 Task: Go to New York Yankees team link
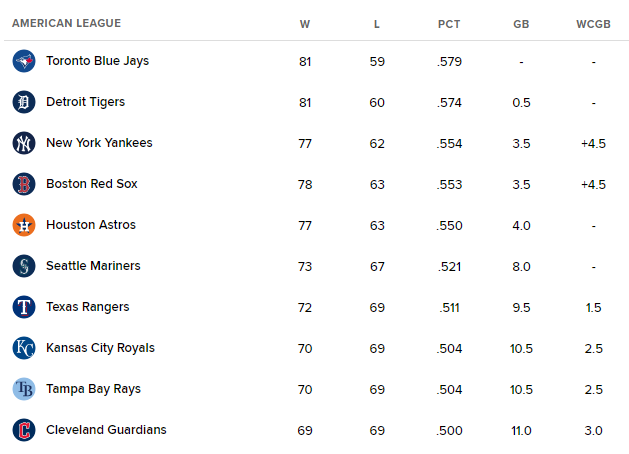pyautogui.click(x=99, y=143)
